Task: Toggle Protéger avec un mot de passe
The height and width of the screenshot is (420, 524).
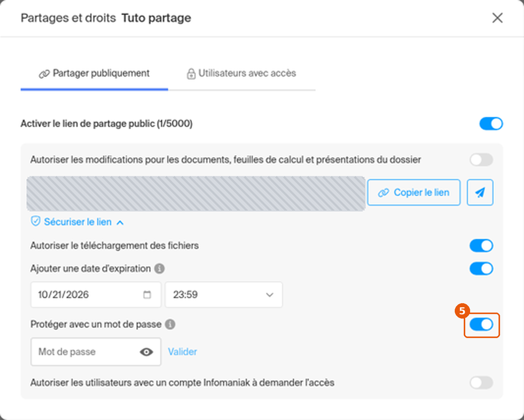Action: coord(481,324)
